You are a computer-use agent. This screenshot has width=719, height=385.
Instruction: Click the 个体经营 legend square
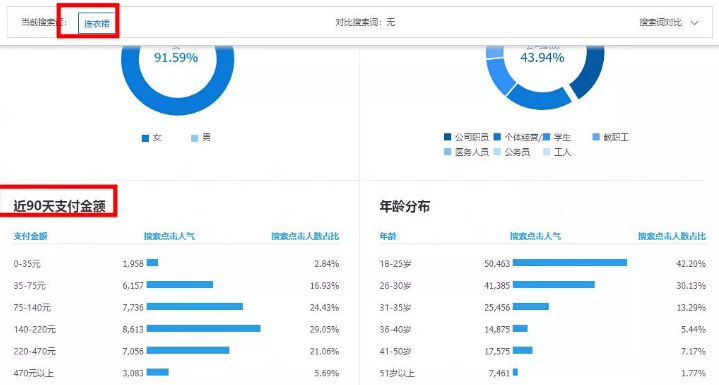tap(497, 137)
